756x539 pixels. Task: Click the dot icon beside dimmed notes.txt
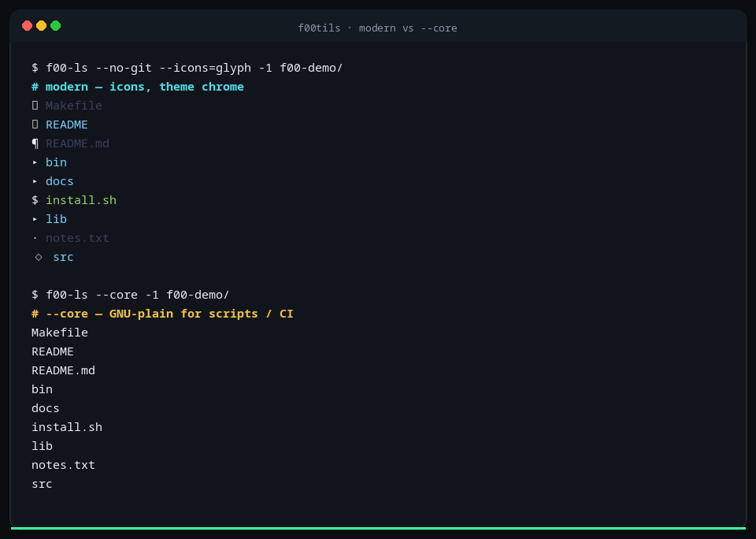pos(35,239)
